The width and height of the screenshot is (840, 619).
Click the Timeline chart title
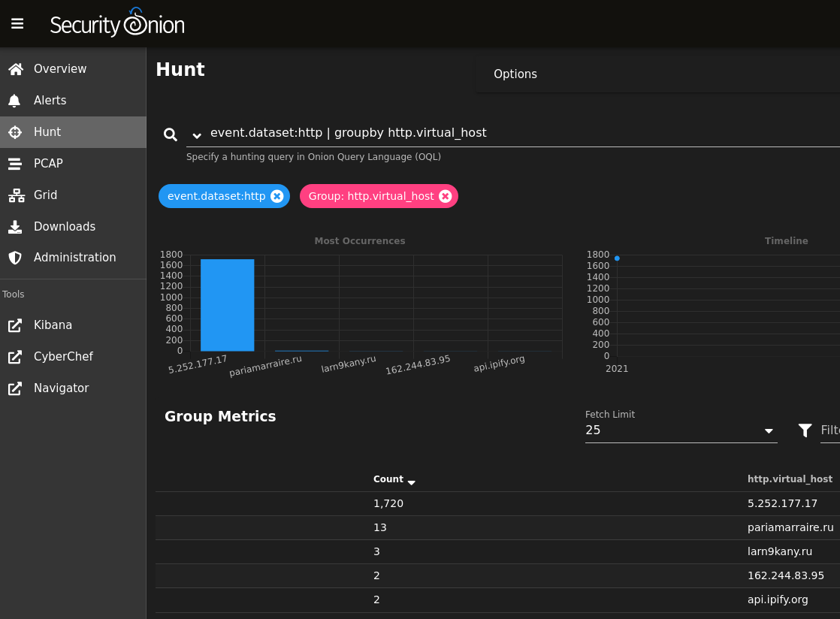point(787,241)
